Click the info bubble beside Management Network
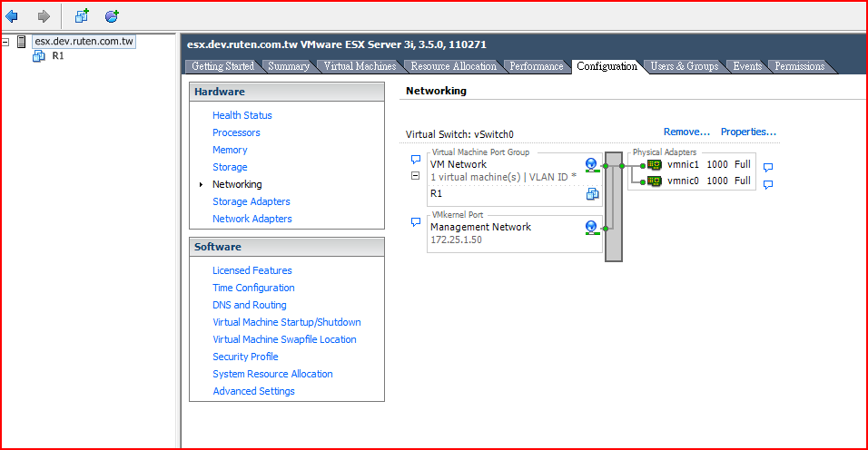The height and width of the screenshot is (450, 868). click(416, 222)
